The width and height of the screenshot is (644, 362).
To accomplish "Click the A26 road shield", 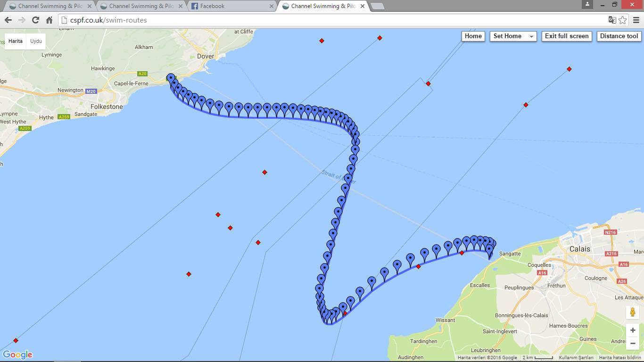I will pyautogui.click(x=622, y=281).
